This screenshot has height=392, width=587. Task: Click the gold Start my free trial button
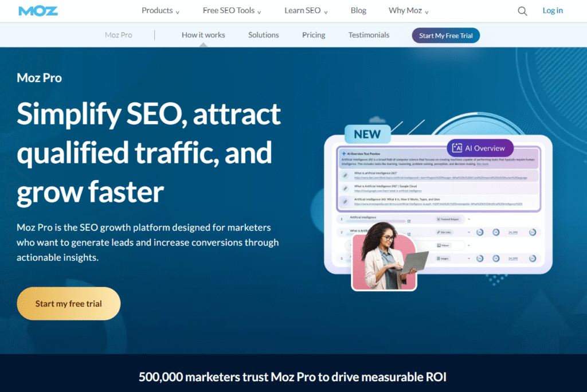(x=69, y=304)
